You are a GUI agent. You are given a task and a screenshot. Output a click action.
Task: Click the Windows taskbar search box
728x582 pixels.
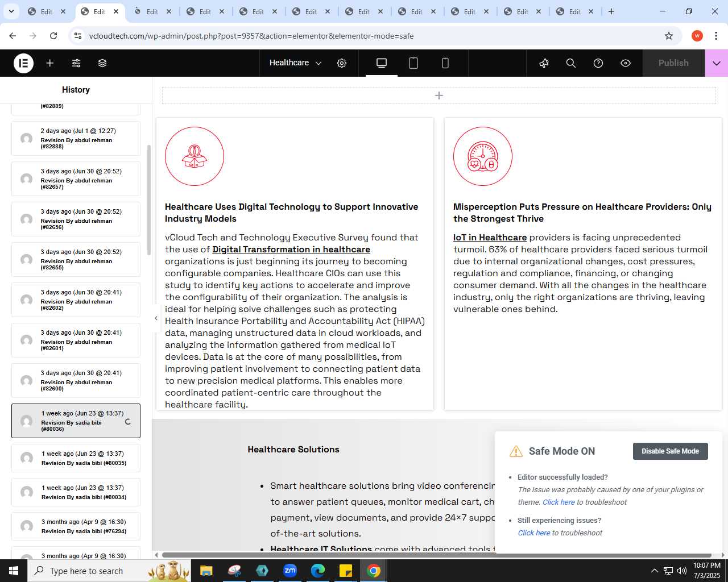pyautogui.click(x=108, y=571)
